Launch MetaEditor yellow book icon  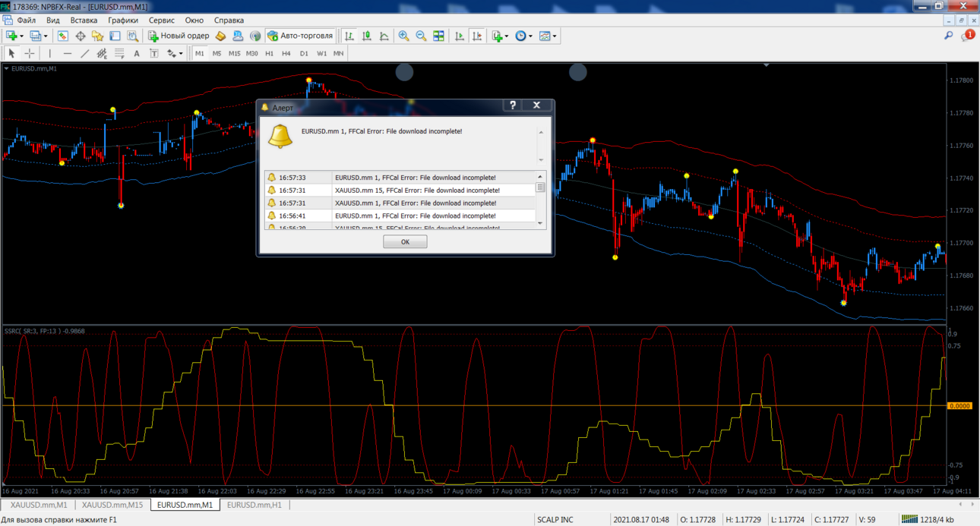pos(220,36)
